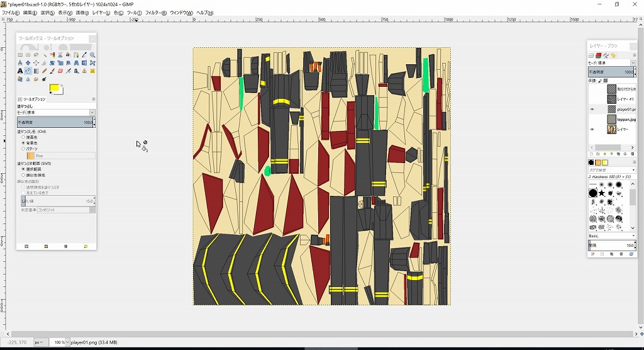Image resolution: width=644 pixels, height=350 pixels.
Task: Open the 選択 menu
Action: 47,13
